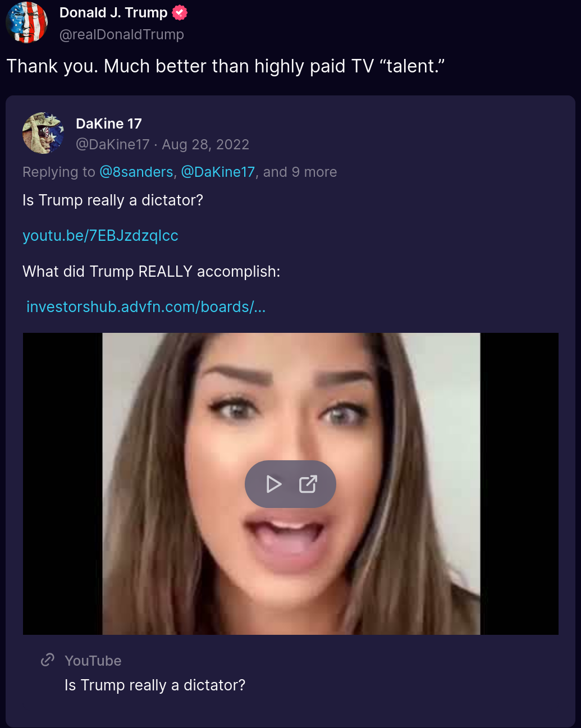Screen dimensions: 581x728
Task: Click the @DaKine17 mention in reply line
Action: point(218,172)
